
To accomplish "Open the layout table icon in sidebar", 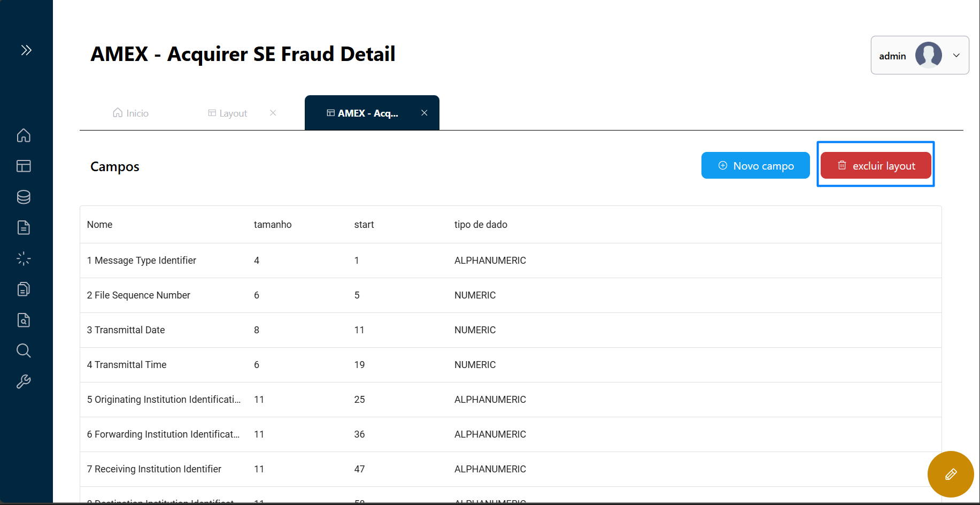I will [x=24, y=166].
